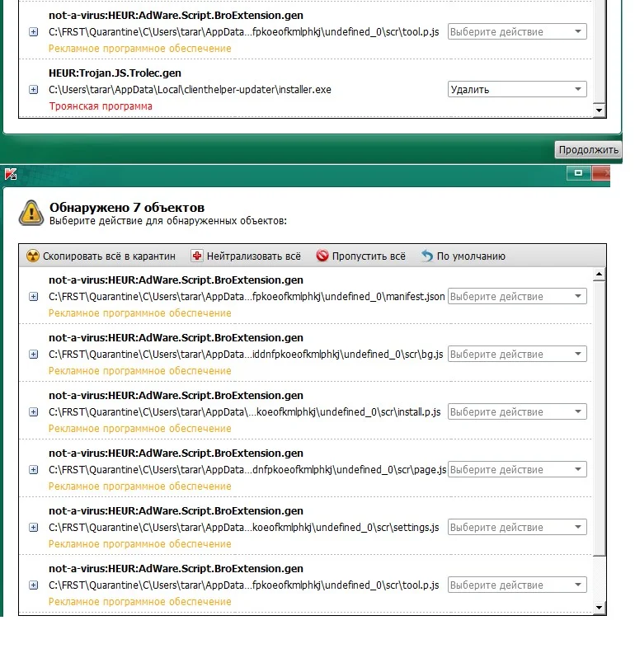Click 'По умолчанию' to reset actions
Image resolution: width=635 pixels, height=672 pixels.
[471, 256]
